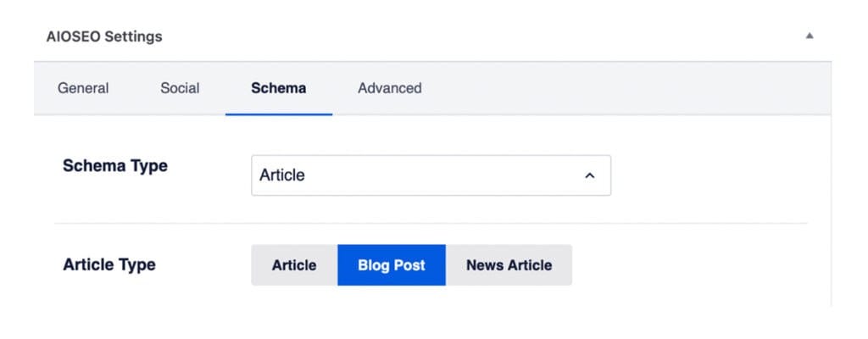Viewport: 868px width, 339px height.
Task: Open the Social tab
Action: click(x=180, y=87)
